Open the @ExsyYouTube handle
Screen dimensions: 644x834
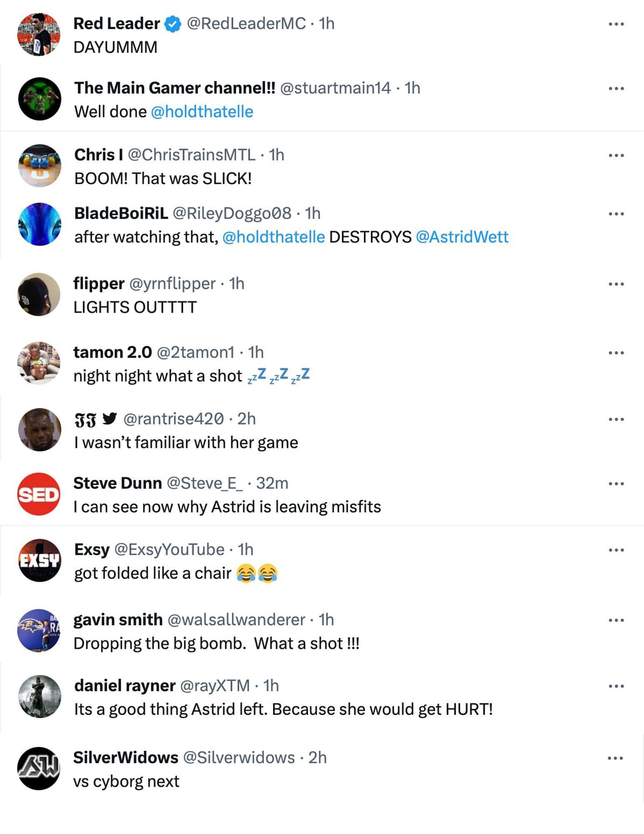pyautogui.click(x=170, y=549)
